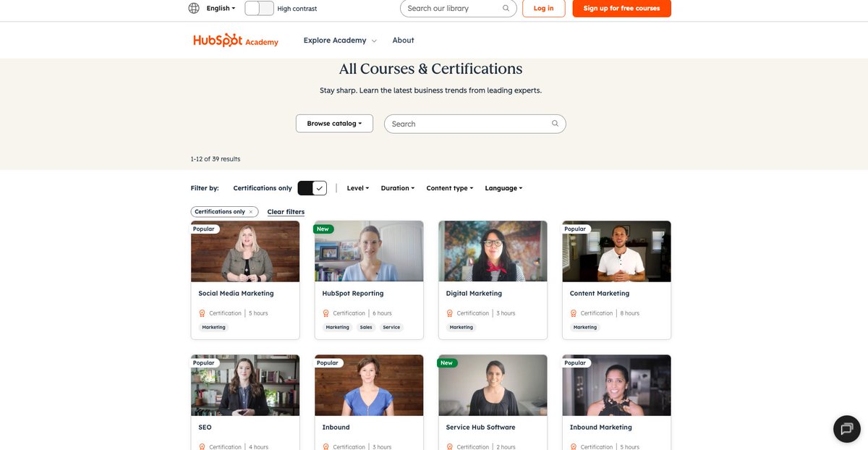Image resolution: width=868 pixels, height=450 pixels.
Task: Click certification badge icon on Content Marketing
Action: (574, 313)
